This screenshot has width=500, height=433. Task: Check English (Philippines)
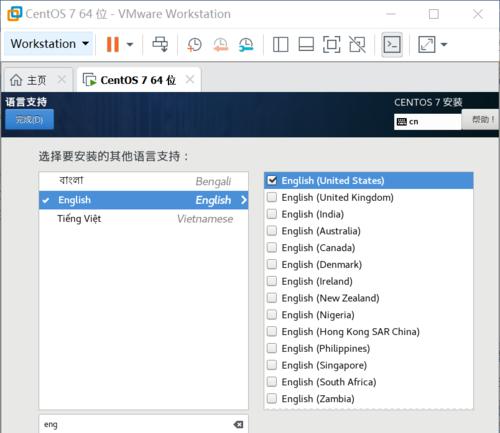point(272,348)
